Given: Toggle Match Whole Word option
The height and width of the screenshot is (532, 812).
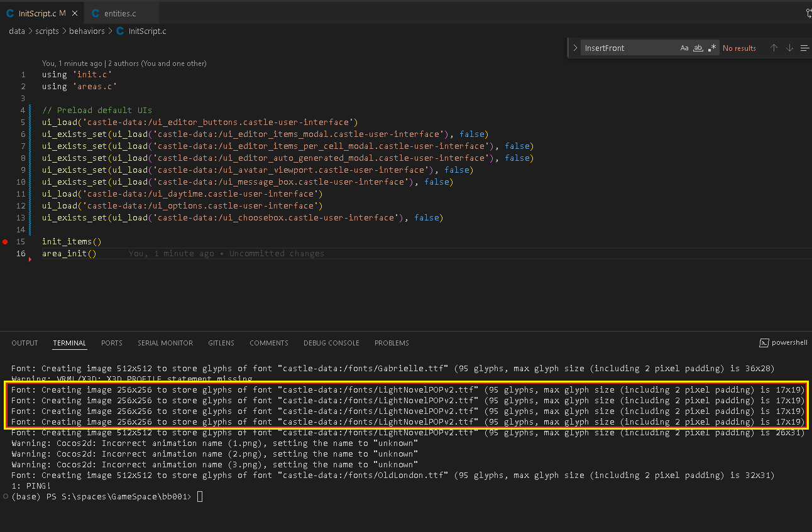Looking at the screenshot, I should point(698,48).
